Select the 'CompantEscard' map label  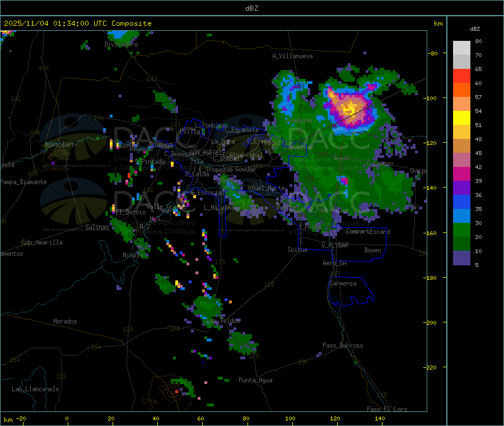(x=368, y=232)
